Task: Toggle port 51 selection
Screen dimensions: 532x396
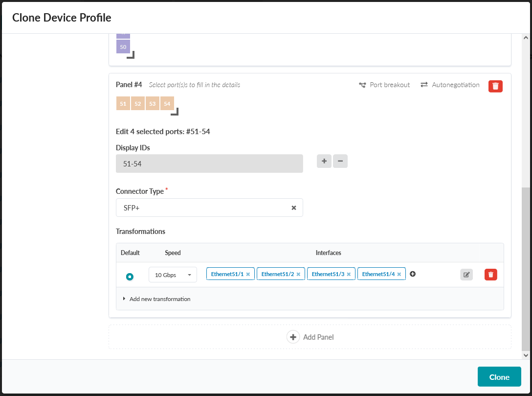Action: coord(123,104)
